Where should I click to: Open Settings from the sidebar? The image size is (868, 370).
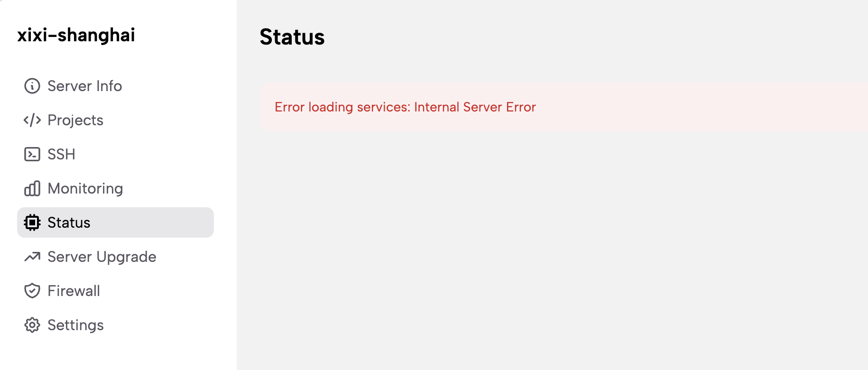[x=115, y=325]
